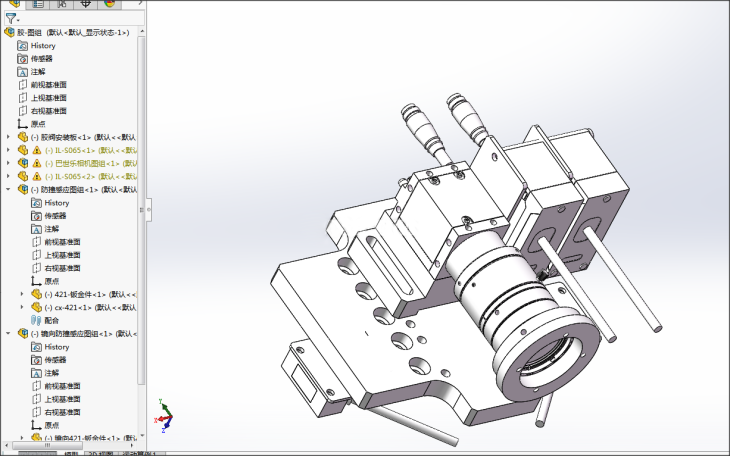The image size is (730, 456).
Task: Select the top-level 胶-图组 assembly icon
Action: tap(10, 32)
